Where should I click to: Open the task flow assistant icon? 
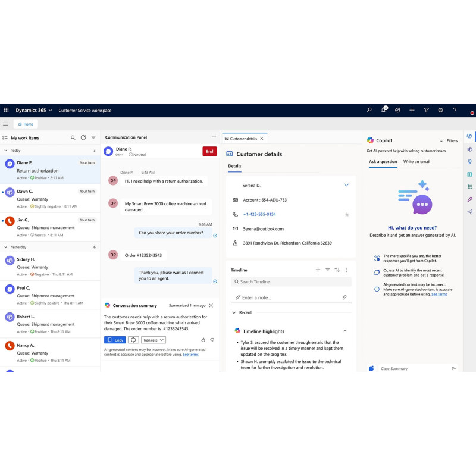click(x=397, y=110)
